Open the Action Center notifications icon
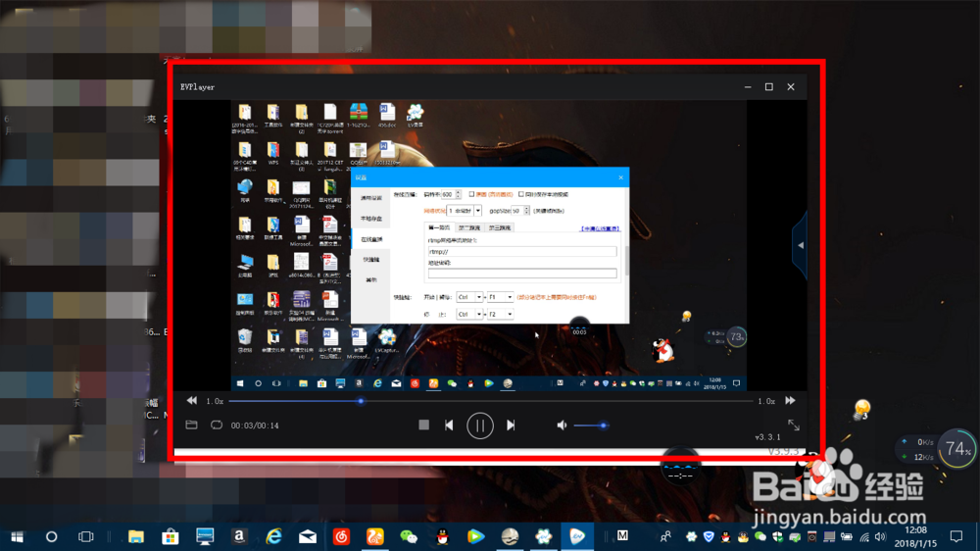980x551 pixels. pos(956,536)
